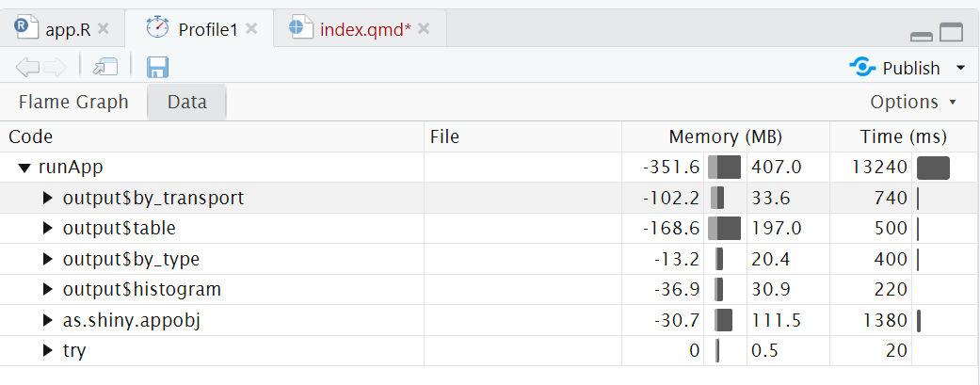980x385 pixels.
Task: Select the output$histogram row
Action: click(141, 290)
